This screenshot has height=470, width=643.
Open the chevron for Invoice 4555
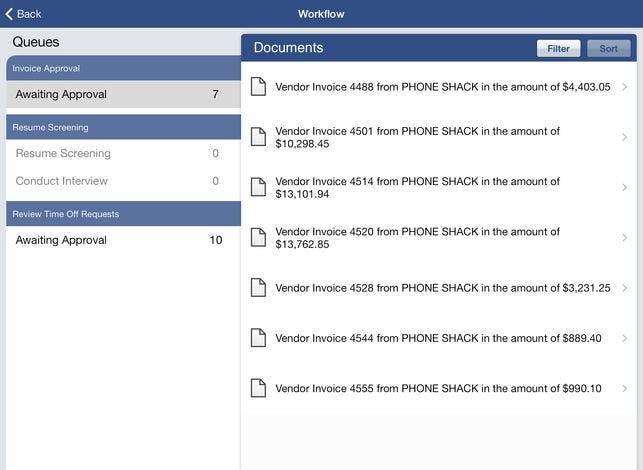tap(625, 388)
